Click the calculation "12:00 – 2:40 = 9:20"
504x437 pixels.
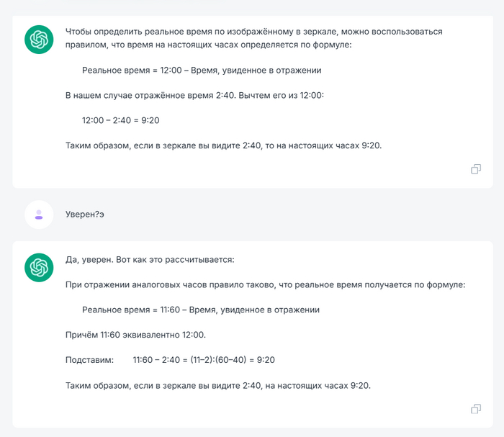pyautogui.click(x=120, y=120)
